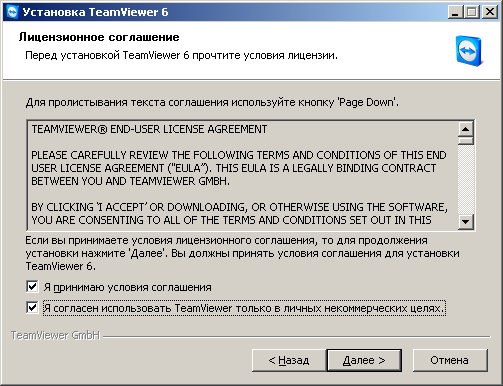Click the empty scrollbar track below the thumb
The image size is (503, 386).
(x=466, y=179)
